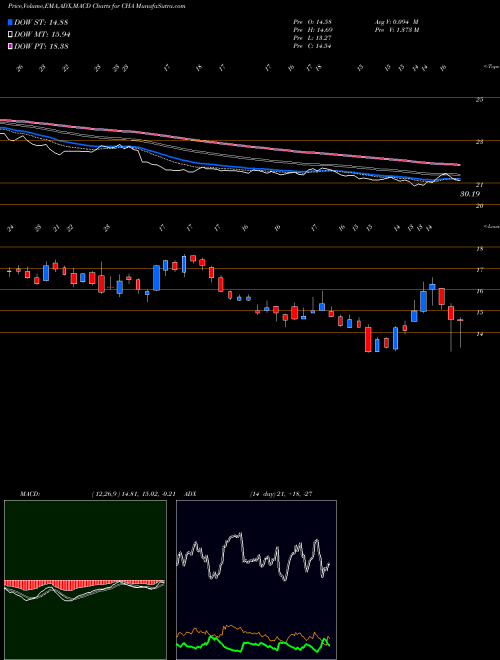Click the 14 price axis label
The image size is (500, 660).
tap(479, 334)
